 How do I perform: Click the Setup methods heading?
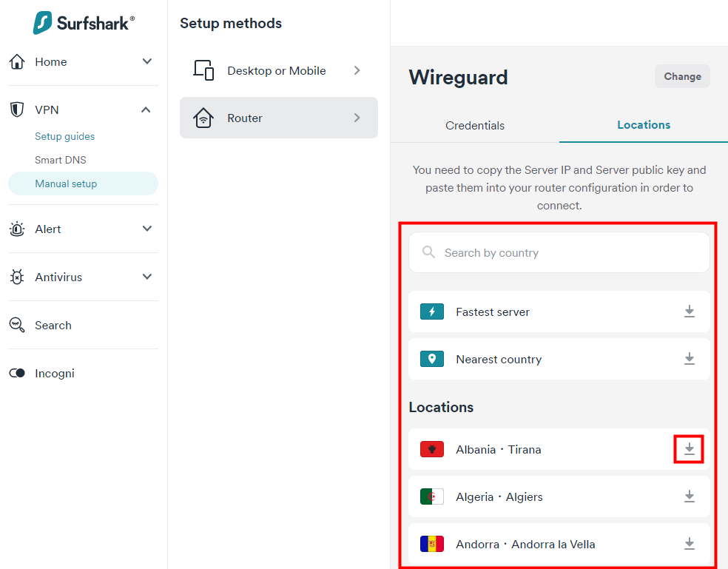[x=231, y=23]
